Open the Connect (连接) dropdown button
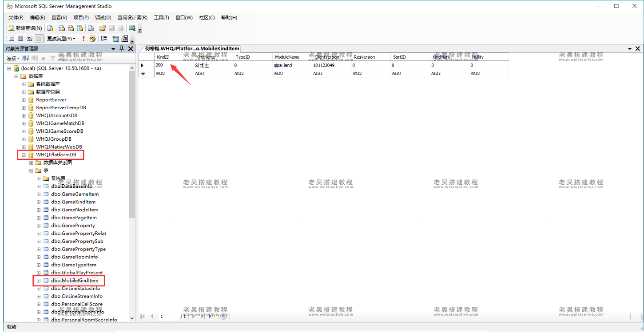This screenshot has width=644, height=333. (12, 58)
